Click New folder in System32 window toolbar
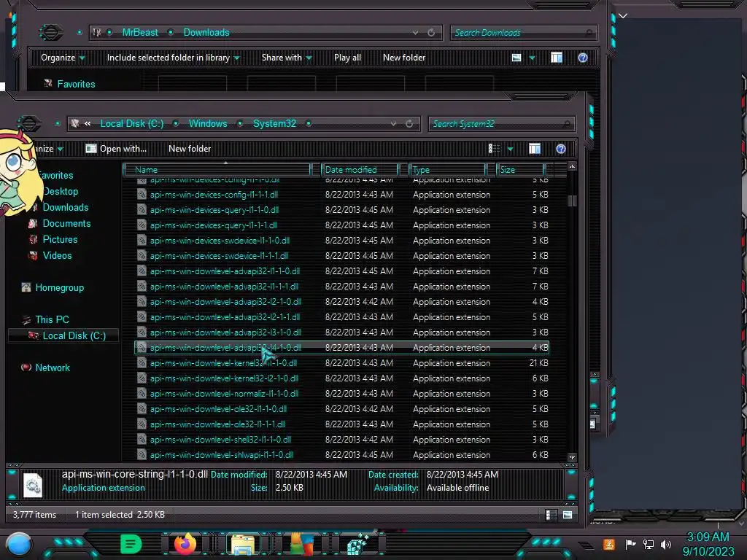747x560 pixels. [x=190, y=149]
